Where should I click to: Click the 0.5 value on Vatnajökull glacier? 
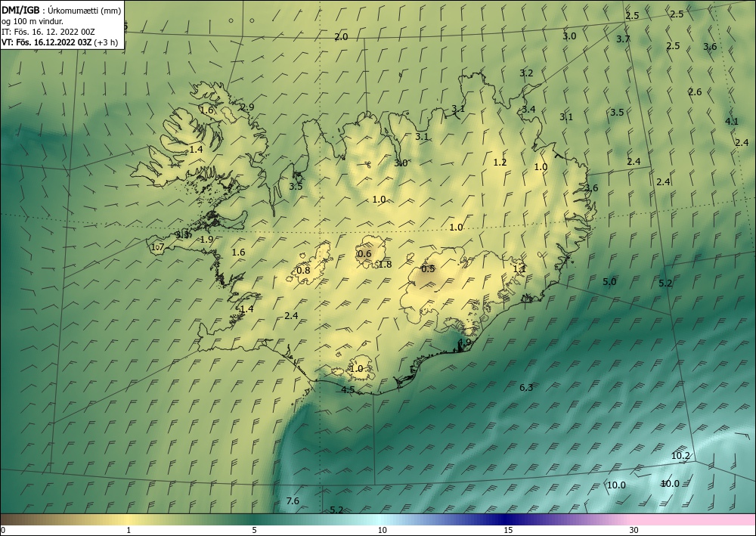coord(428,269)
